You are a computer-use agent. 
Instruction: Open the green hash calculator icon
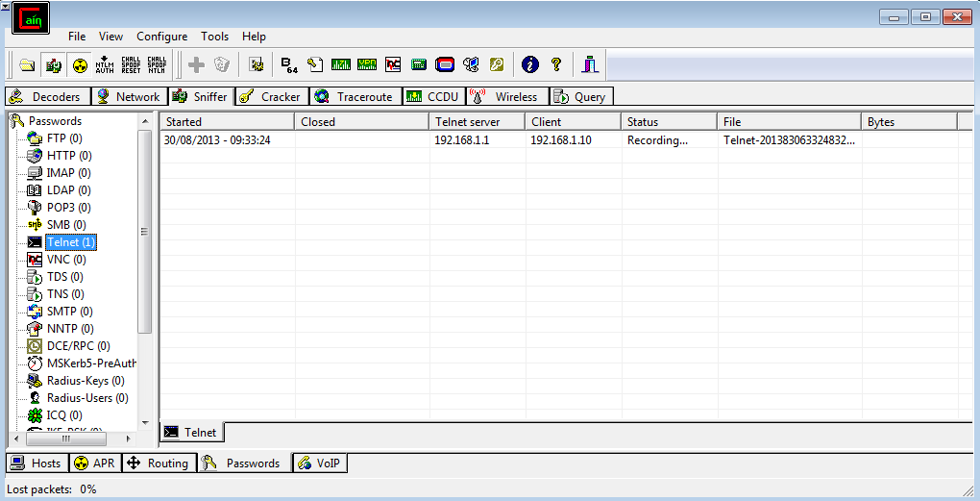pyautogui.click(x=419, y=64)
